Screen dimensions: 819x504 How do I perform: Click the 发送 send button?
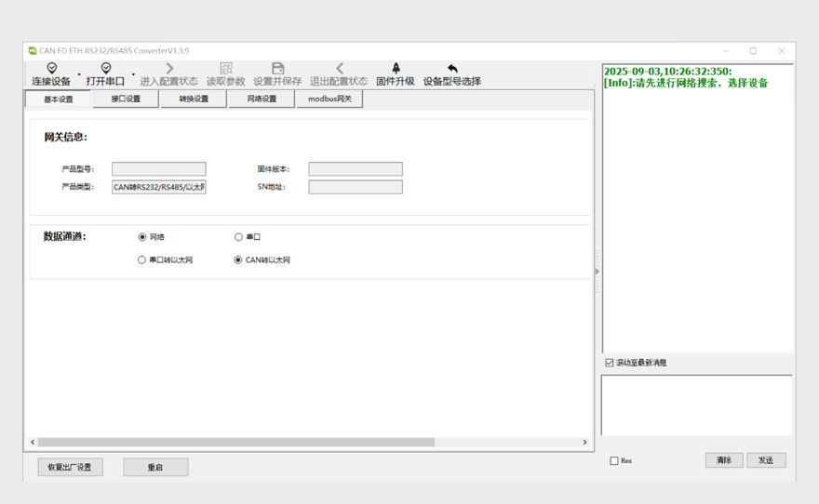click(765, 460)
